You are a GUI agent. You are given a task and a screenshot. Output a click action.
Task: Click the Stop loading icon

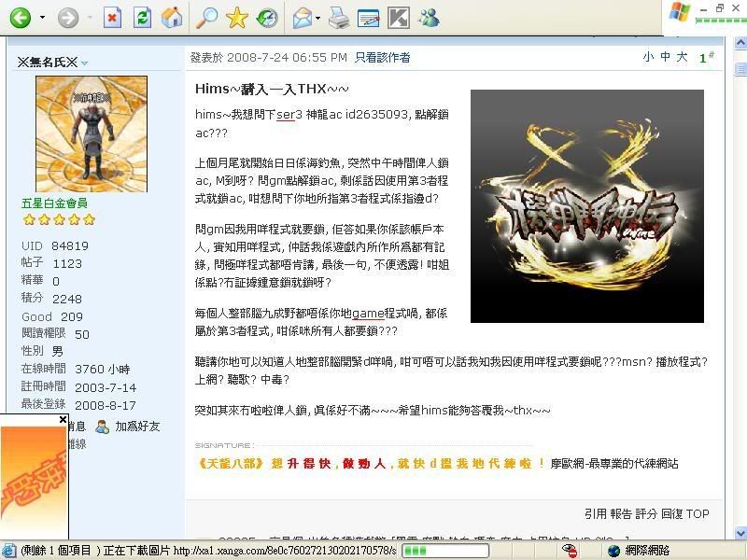112,17
